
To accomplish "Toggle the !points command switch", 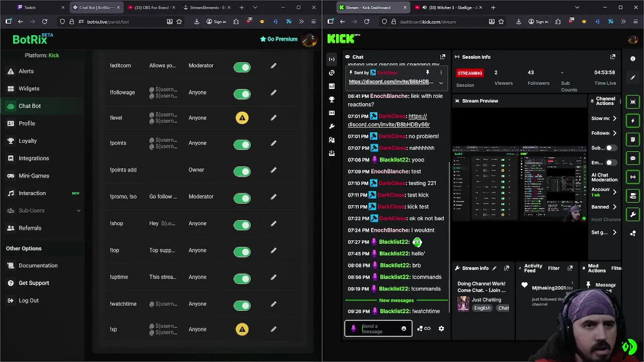I will click(242, 144).
